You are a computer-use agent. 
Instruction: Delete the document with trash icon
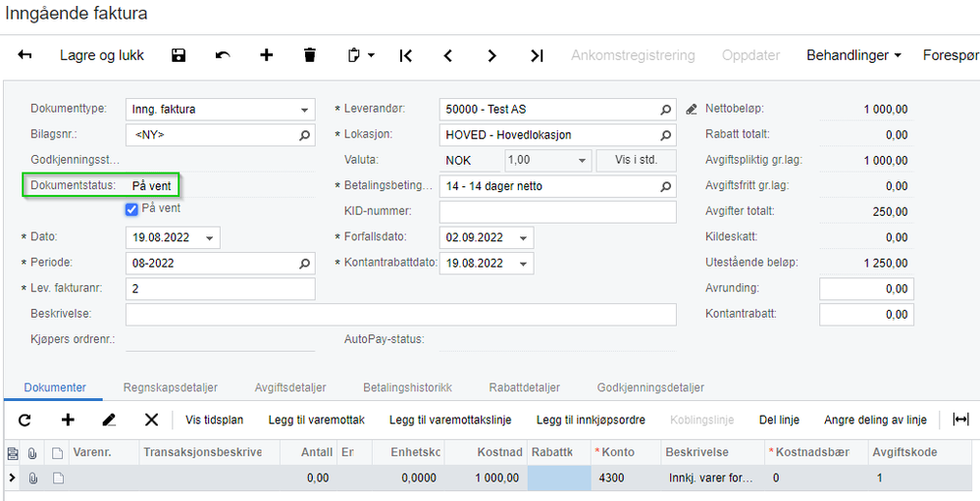309,56
